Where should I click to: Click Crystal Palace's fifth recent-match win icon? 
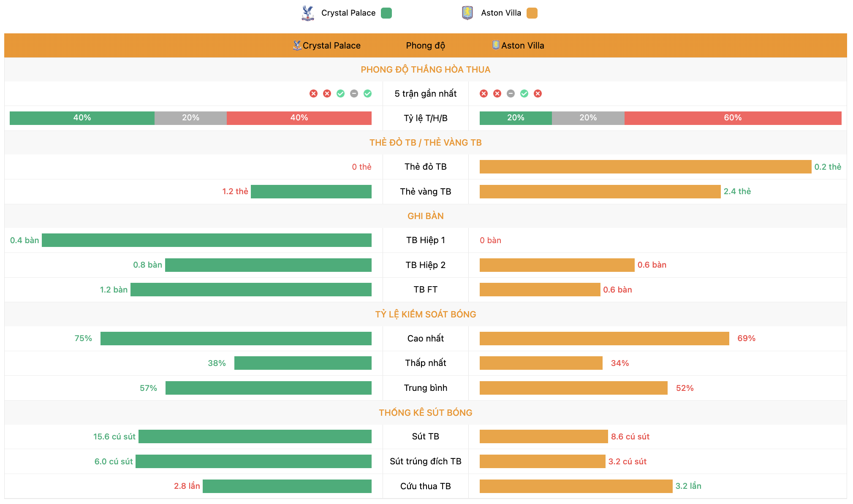pyautogui.click(x=367, y=94)
